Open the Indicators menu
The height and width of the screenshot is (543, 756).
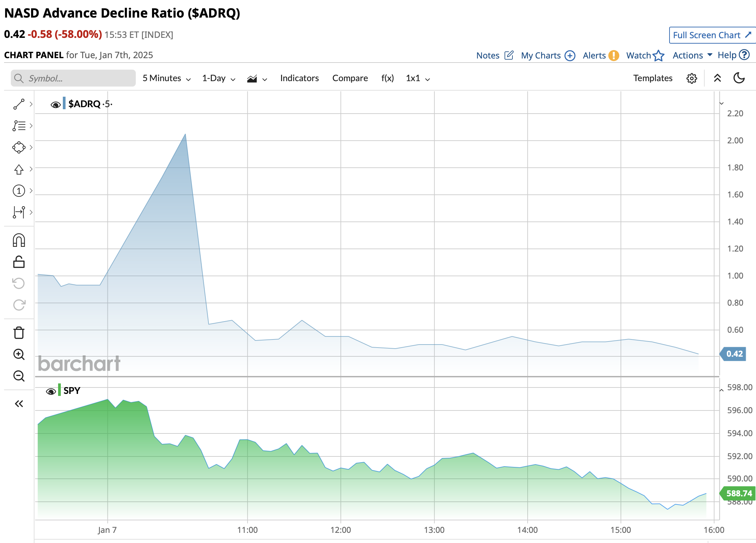coord(299,78)
